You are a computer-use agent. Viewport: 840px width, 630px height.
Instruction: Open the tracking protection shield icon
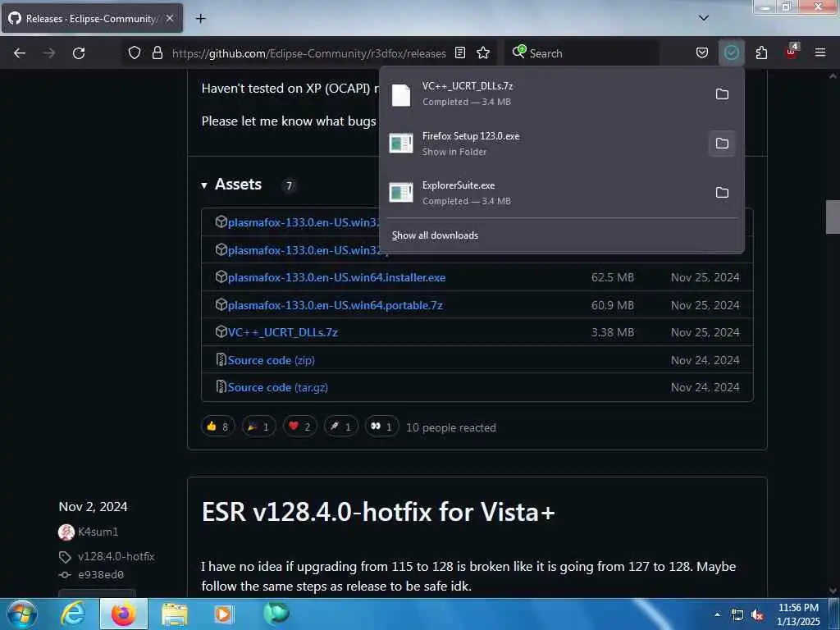coord(135,52)
